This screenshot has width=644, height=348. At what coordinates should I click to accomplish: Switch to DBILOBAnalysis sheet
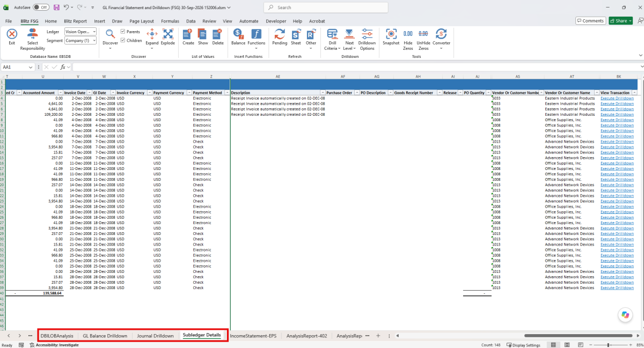tap(57, 336)
